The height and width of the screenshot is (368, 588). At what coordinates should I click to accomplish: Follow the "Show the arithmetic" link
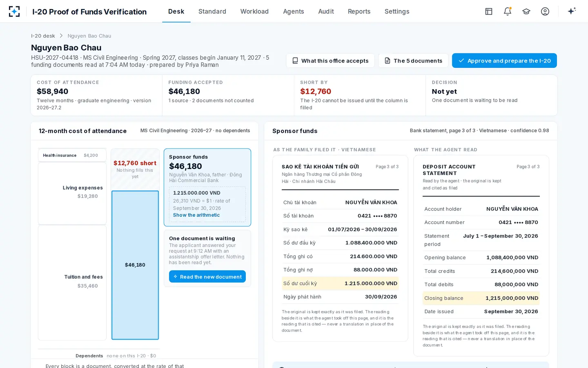click(196, 215)
